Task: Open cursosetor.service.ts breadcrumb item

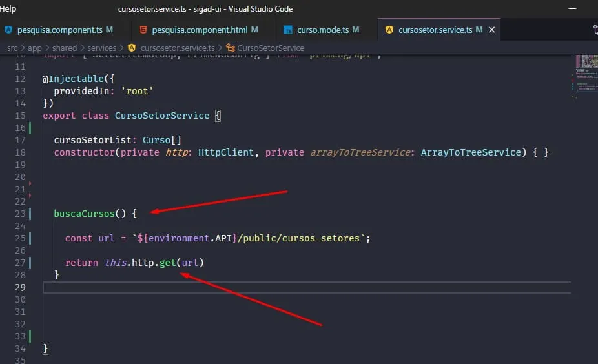Action: pos(178,48)
